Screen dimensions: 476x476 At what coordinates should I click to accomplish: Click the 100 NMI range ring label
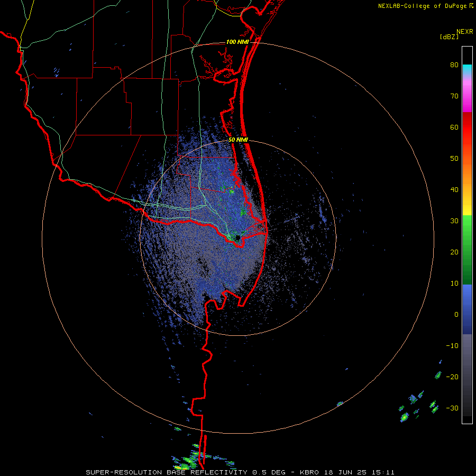tap(237, 42)
